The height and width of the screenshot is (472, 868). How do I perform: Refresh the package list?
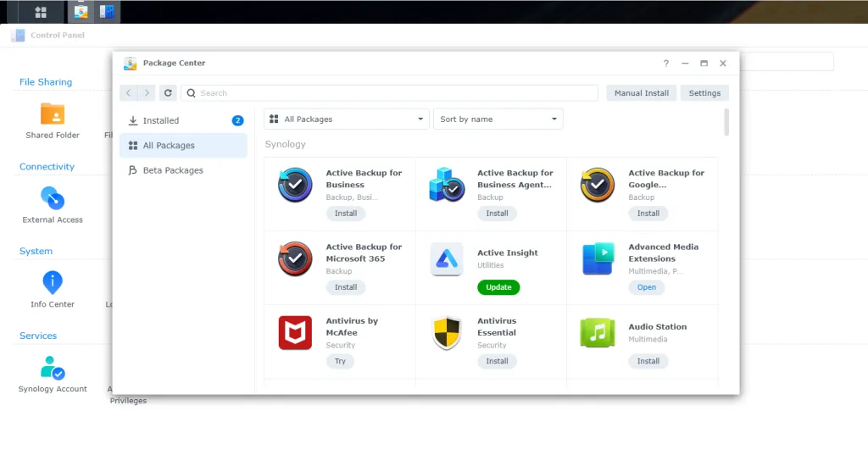[x=169, y=93]
